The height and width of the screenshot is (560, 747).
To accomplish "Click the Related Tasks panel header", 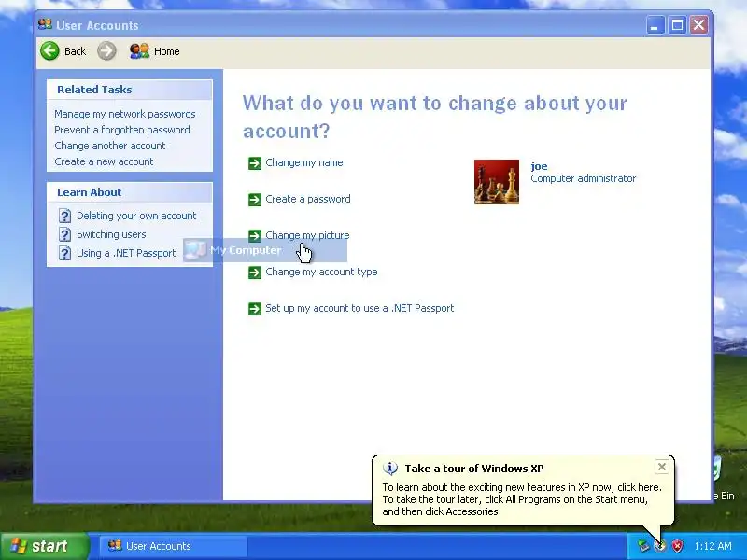I will click(130, 90).
